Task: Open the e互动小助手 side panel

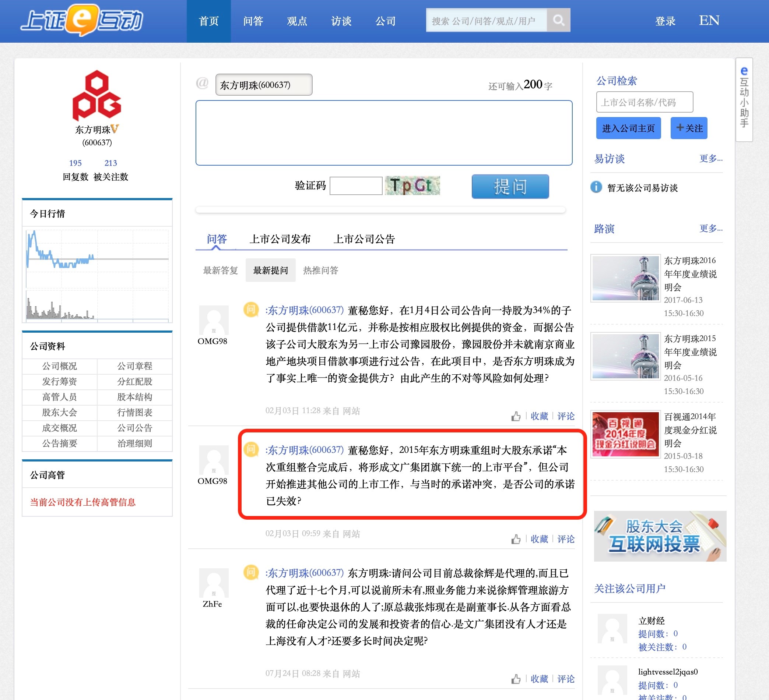Action: click(744, 99)
